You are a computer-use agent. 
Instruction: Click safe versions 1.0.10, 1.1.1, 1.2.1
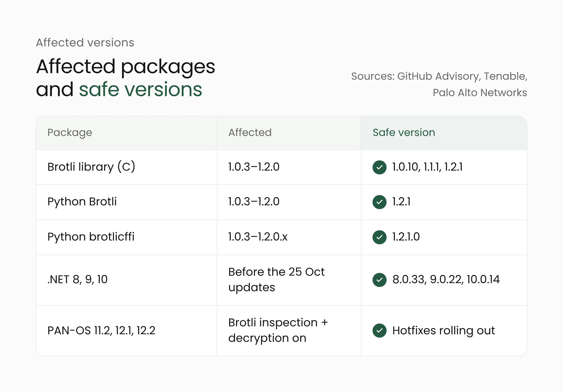(427, 167)
